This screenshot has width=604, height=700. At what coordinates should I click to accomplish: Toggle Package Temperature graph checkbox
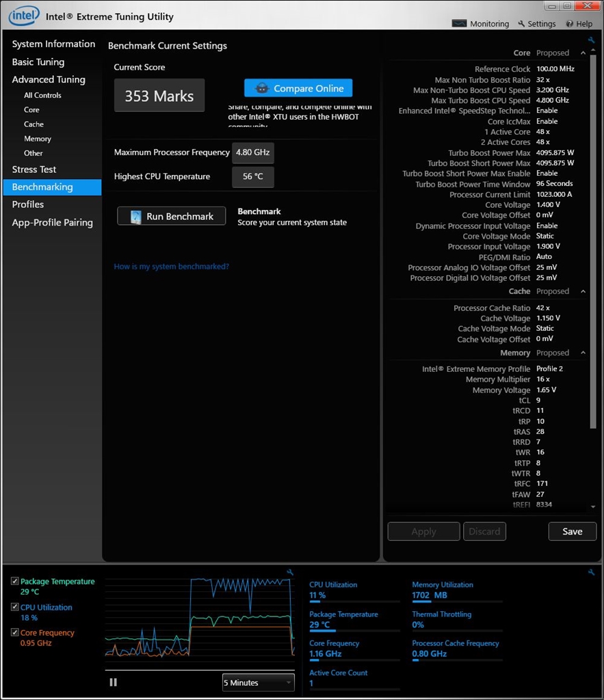coord(15,581)
